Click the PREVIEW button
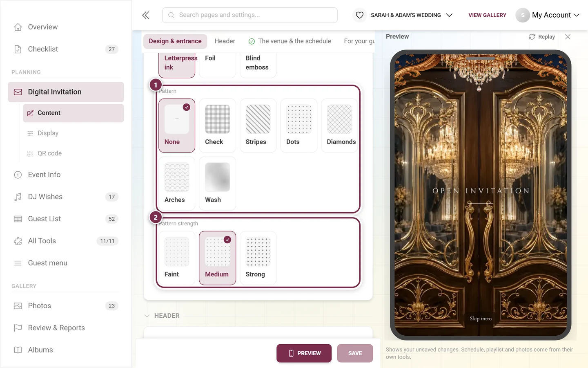Viewport: 588px width, 368px height. [304, 353]
